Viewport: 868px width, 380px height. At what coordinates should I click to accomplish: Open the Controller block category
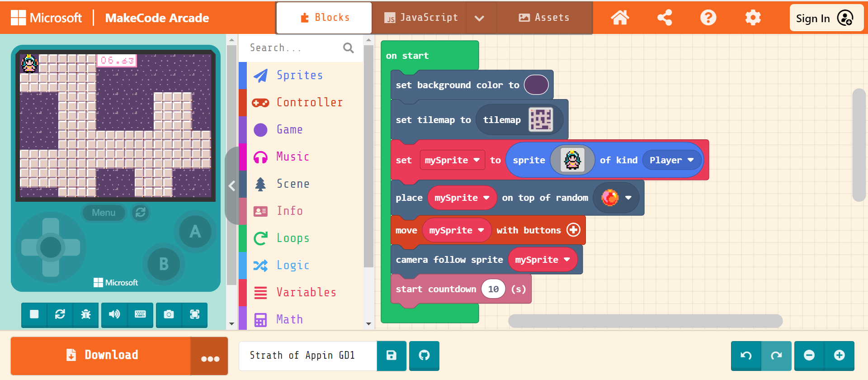(x=301, y=102)
